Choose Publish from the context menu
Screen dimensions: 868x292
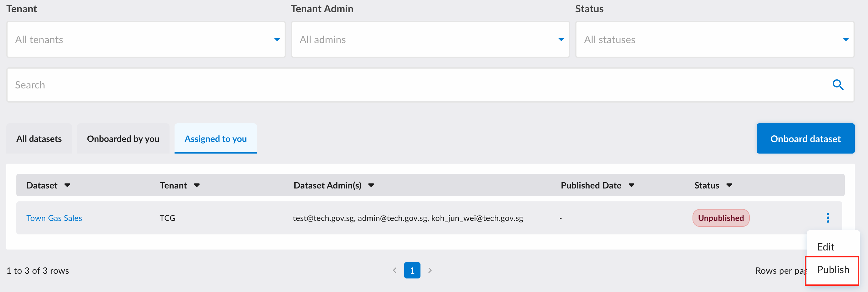[x=833, y=270]
